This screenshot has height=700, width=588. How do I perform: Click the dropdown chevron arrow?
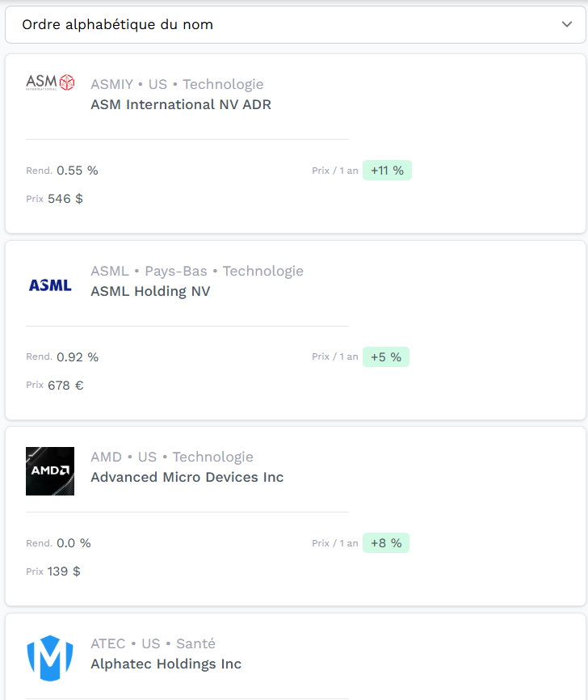[566, 24]
